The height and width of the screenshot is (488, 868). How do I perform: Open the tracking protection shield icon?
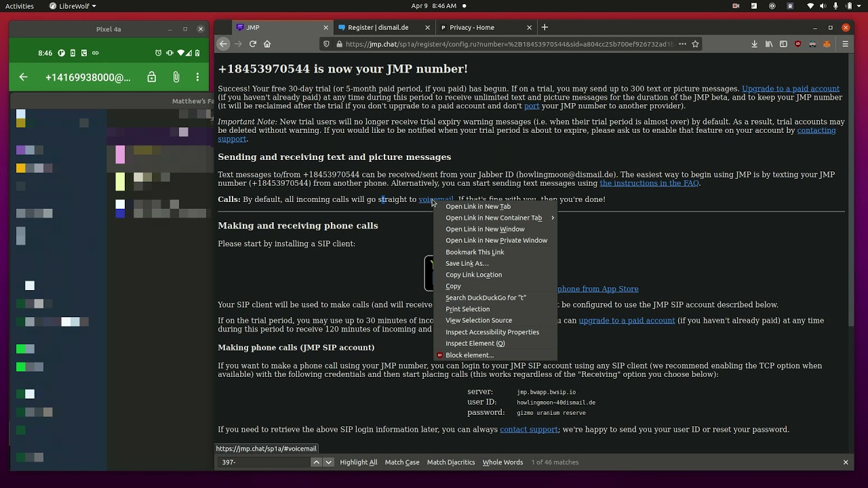click(x=327, y=44)
